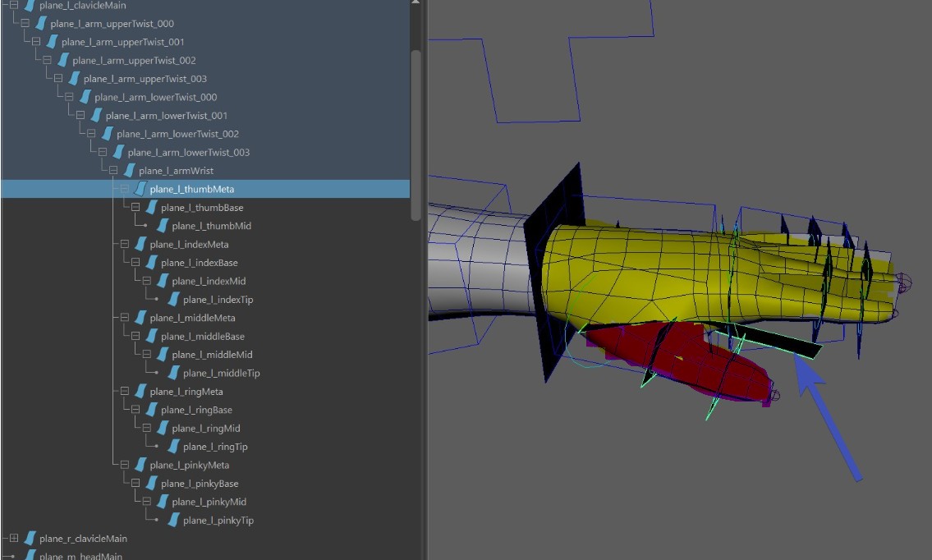Viewport: 932px width, 560px height.
Task: Click the plane_r_clavicleMain node icon
Action: pyautogui.click(x=30, y=539)
